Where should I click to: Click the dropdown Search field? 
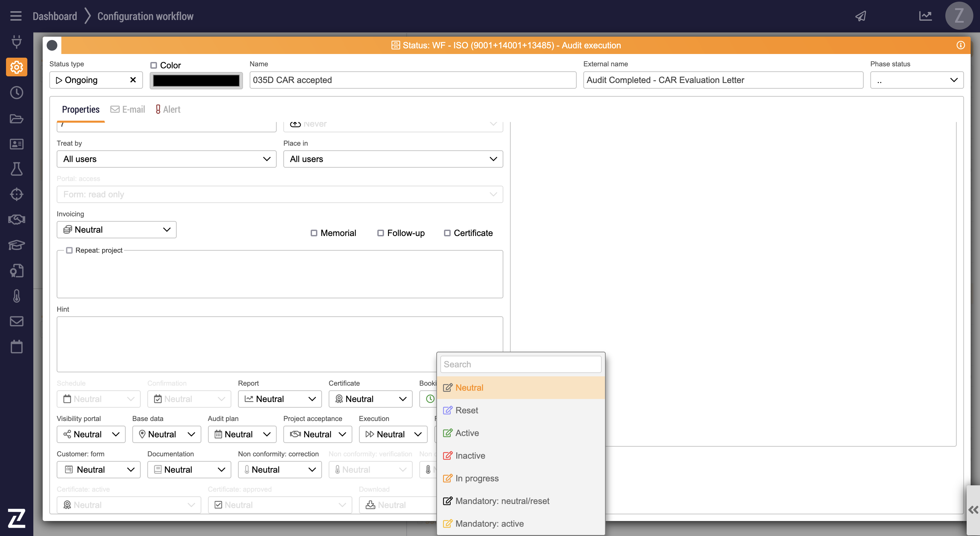[520, 364]
